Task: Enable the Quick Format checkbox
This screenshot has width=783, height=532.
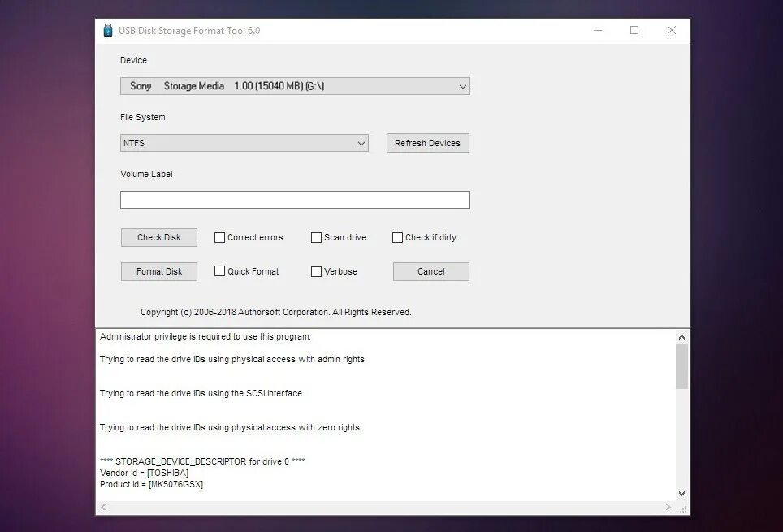Action: [219, 270]
